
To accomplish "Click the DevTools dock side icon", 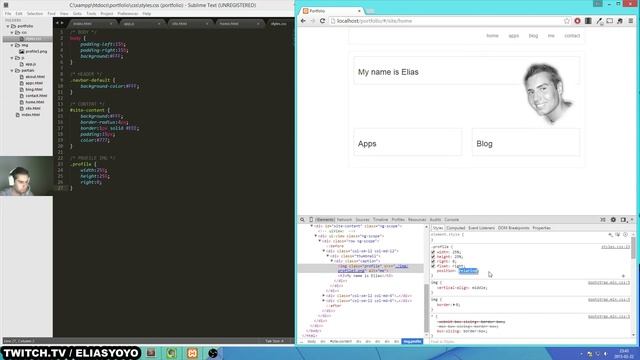I will [x=623, y=220].
